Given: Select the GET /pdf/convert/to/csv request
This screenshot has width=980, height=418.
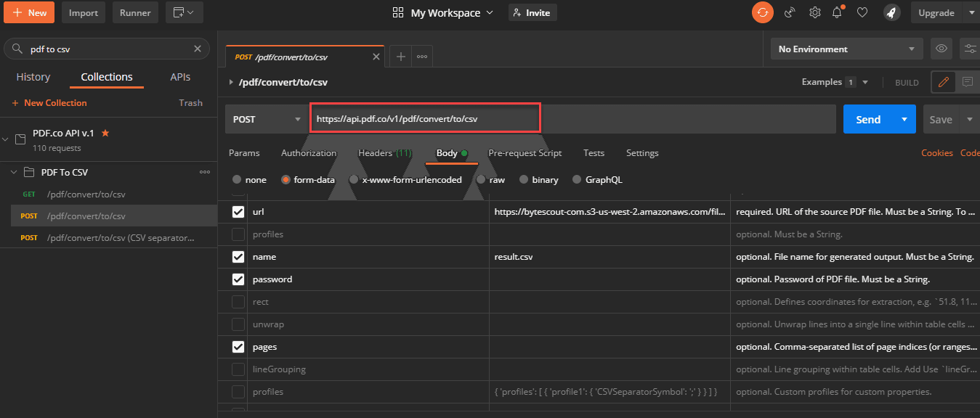Looking at the screenshot, I should click(86, 194).
